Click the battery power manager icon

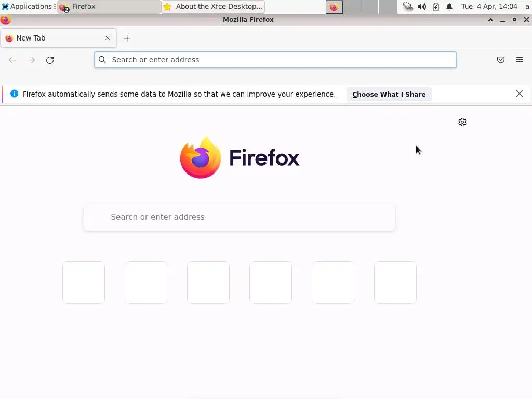pos(436,7)
